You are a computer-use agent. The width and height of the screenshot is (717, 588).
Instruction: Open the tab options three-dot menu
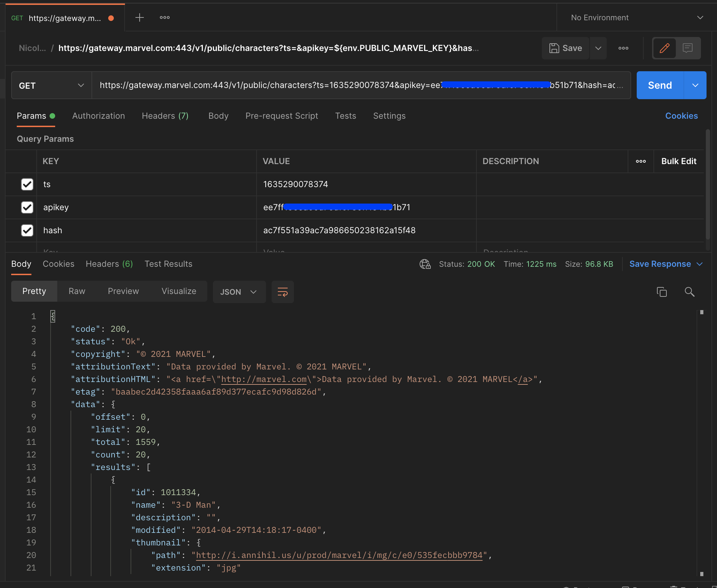pos(164,17)
